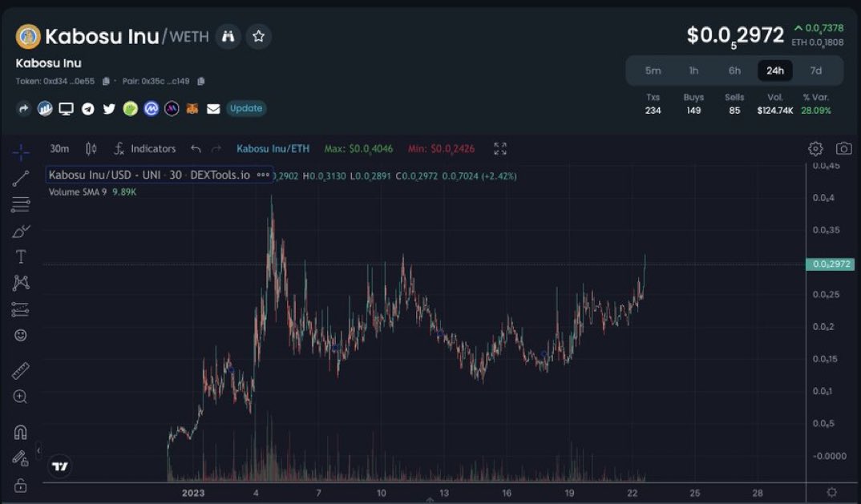Open the green CoinGecko icon
This screenshot has width=861, height=504.
[x=130, y=109]
